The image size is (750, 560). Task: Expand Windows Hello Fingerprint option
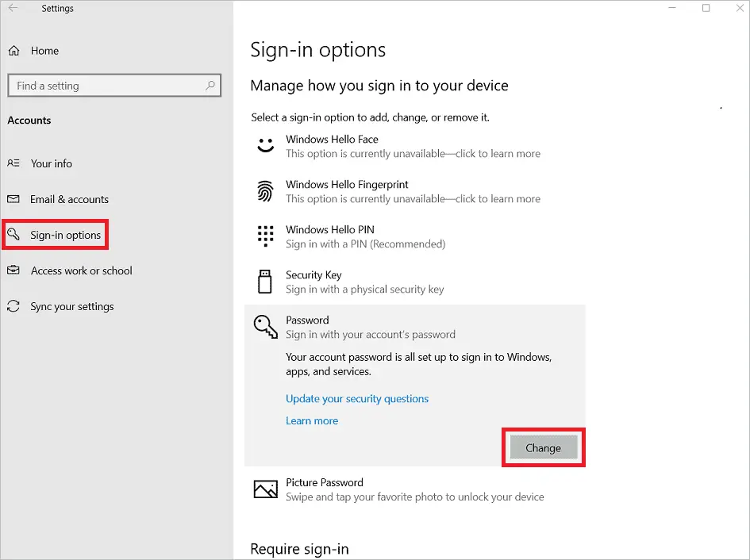pos(415,191)
